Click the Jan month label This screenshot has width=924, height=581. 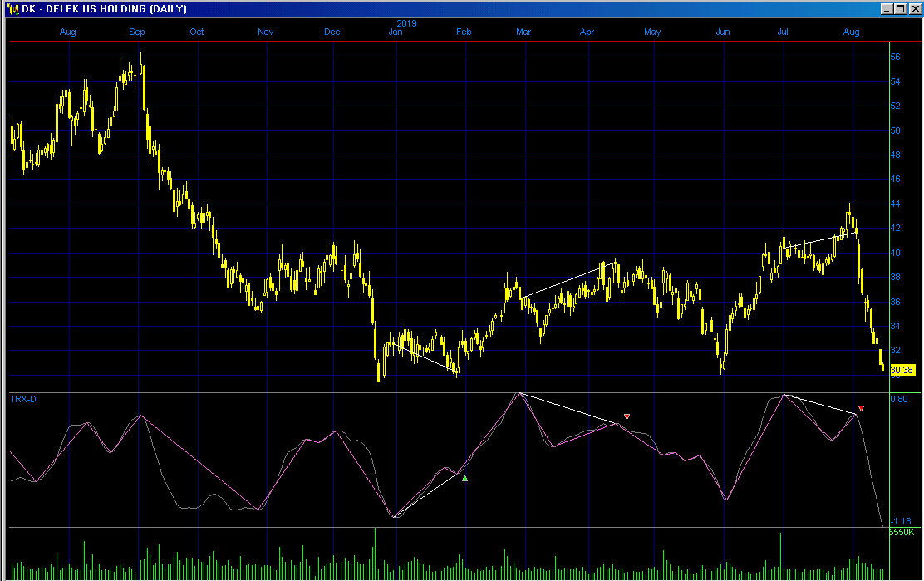pos(396,32)
